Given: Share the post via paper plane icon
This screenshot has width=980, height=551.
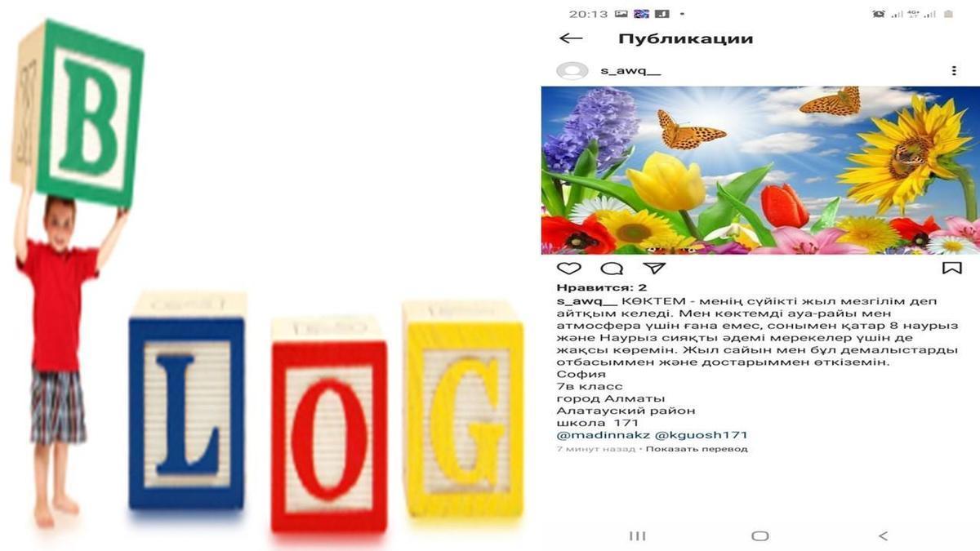Looking at the screenshot, I should click(x=654, y=268).
